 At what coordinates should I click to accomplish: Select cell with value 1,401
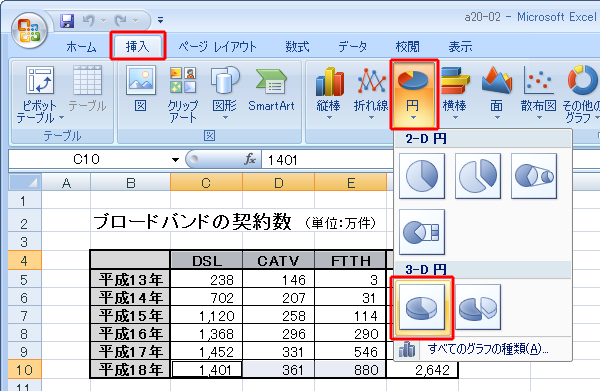207,370
